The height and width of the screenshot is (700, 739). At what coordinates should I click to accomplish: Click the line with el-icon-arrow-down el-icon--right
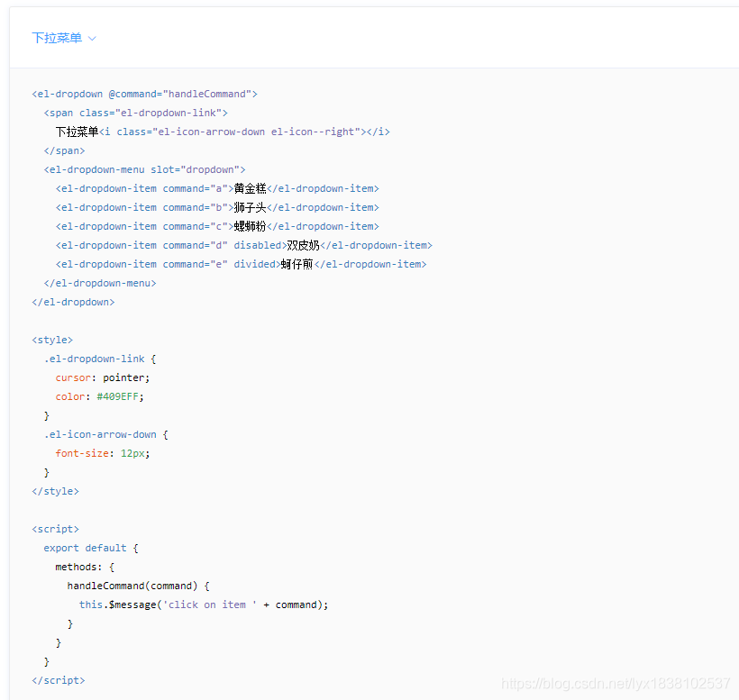click(223, 132)
